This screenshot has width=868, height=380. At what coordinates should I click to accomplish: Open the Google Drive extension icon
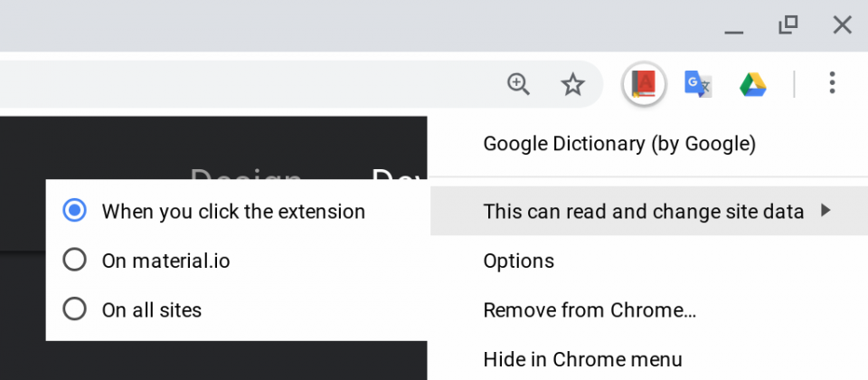click(753, 85)
